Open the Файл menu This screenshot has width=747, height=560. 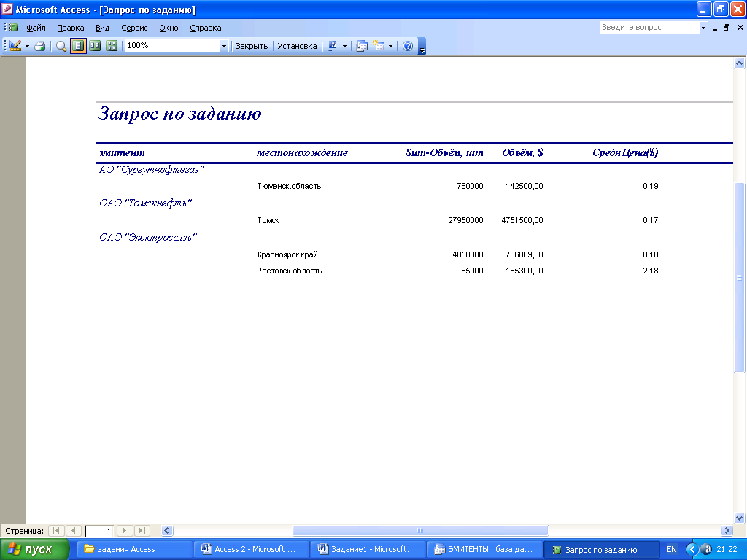[36, 28]
